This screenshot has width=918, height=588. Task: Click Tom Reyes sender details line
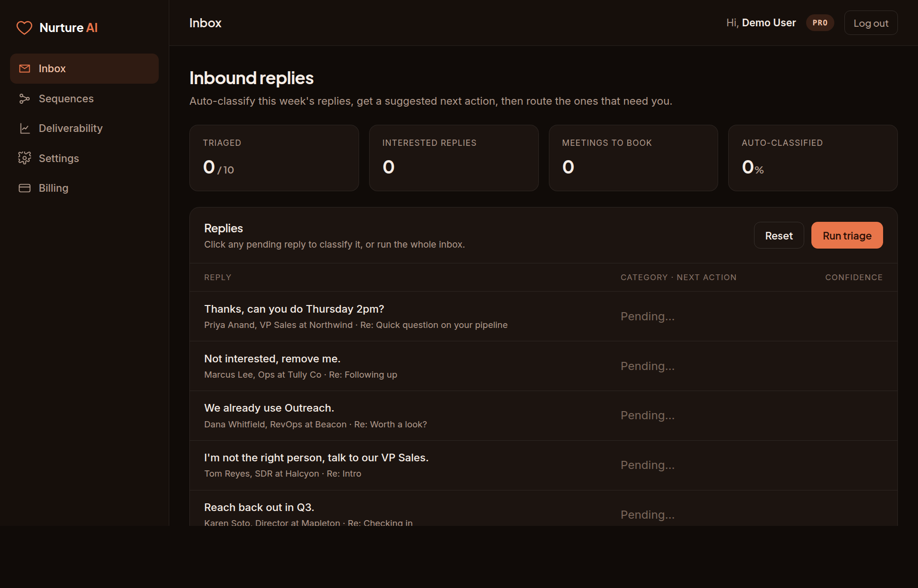coord(283,474)
